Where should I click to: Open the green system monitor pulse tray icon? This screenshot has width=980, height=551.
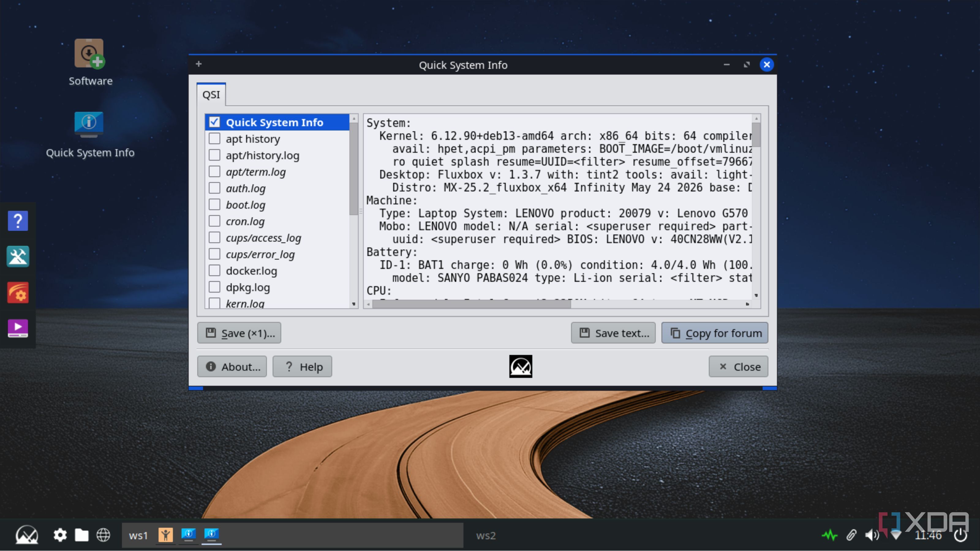(x=829, y=535)
